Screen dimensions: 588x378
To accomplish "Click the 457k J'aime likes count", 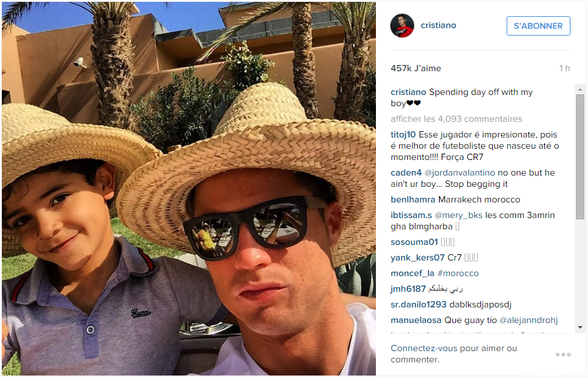I will point(416,68).
